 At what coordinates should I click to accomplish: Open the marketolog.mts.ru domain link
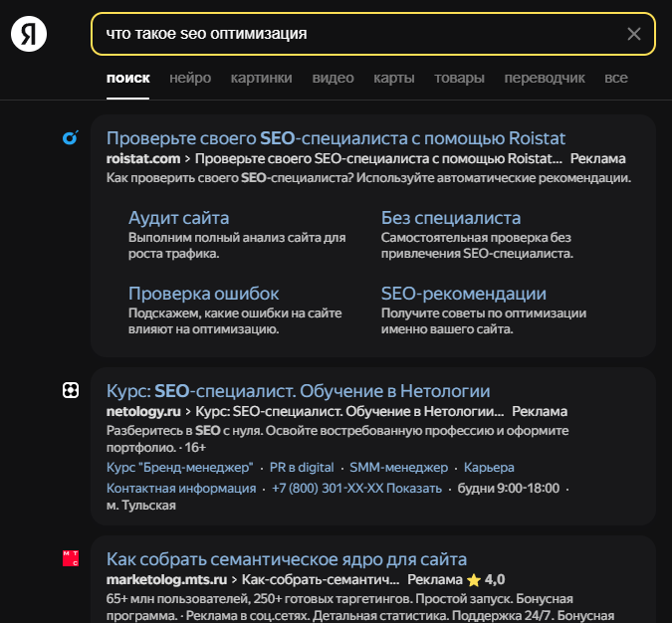pyautogui.click(x=166, y=579)
